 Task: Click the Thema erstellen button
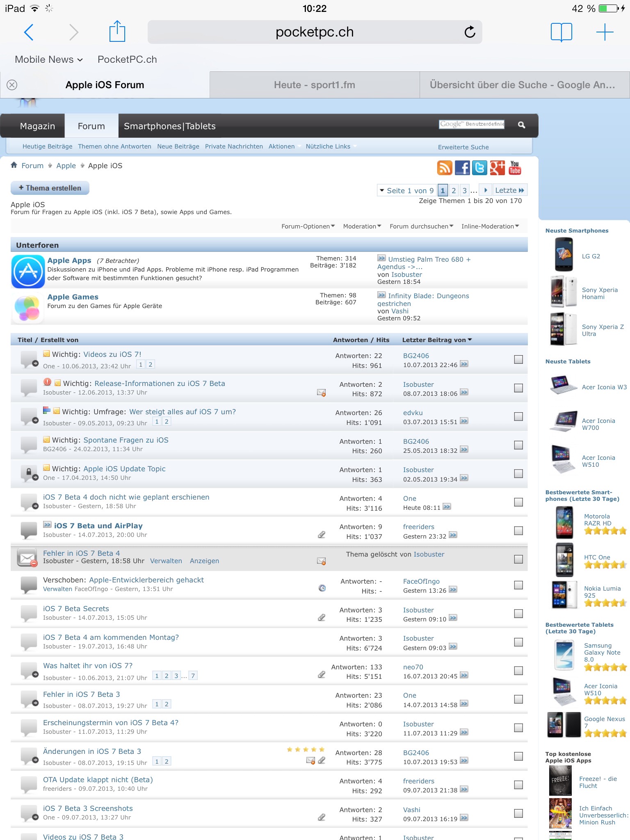click(x=50, y=188)
